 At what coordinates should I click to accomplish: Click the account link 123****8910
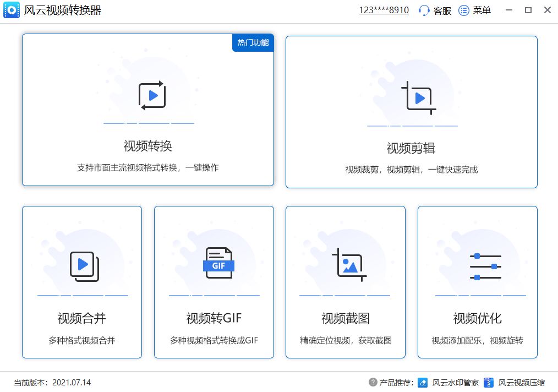pyautogui.click(x=384, y=9)
